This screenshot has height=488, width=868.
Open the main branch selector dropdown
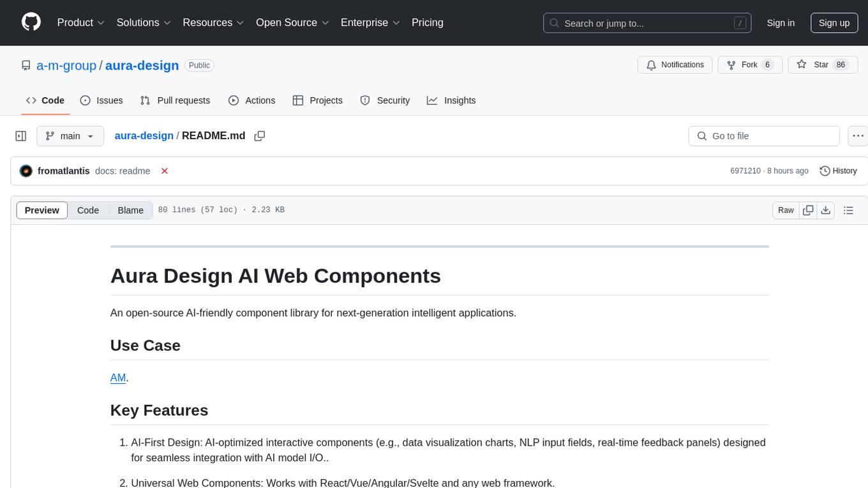(70, 136)
